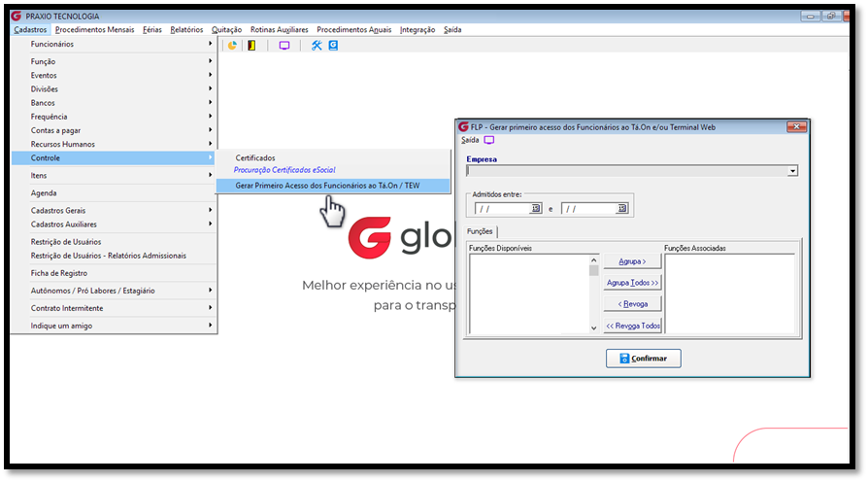Expand the Frequência submenu
The width and height of the screenshot is (868, 482).
tap(211, 117)
